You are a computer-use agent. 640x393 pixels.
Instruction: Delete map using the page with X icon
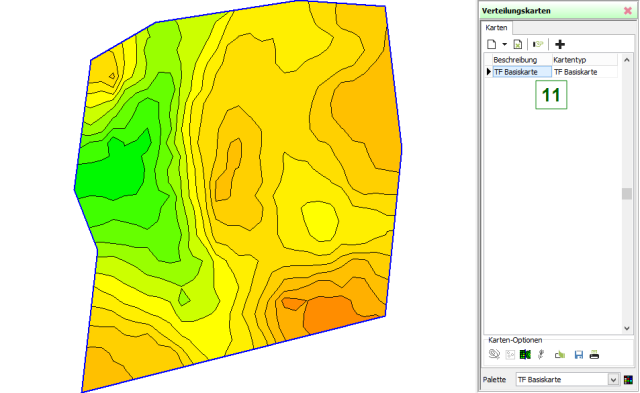click(518, 44)
